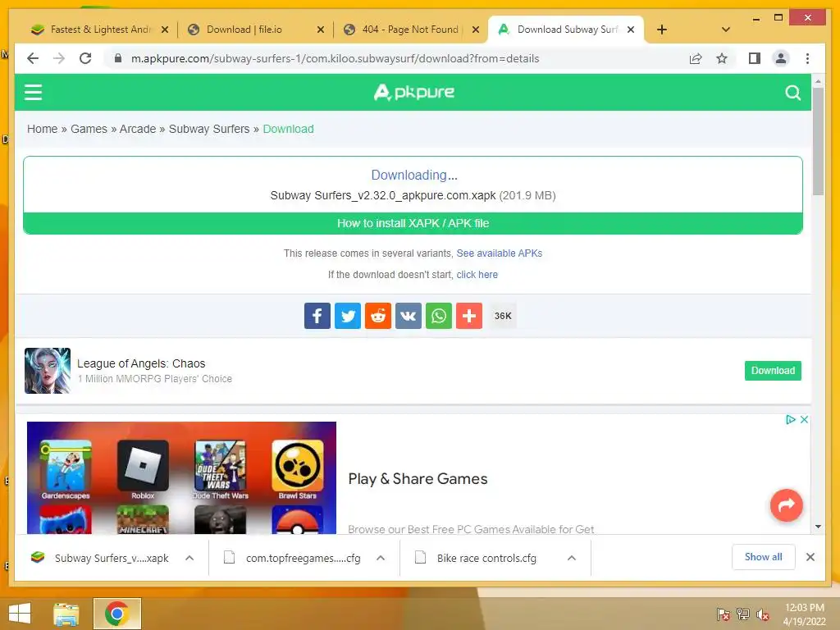Open See available APKs link
The width and height of the screenshot is (840, 630).
(x=500, y=253)
